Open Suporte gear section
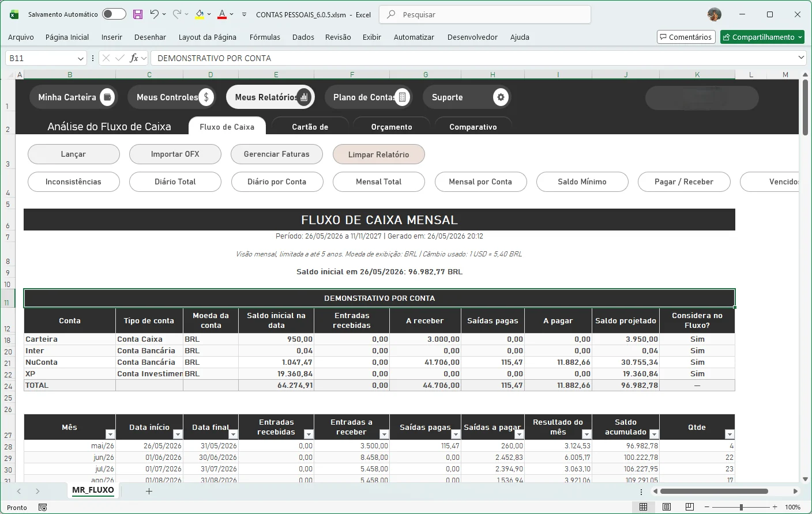The width and height of the screenshot is (812, 514). coord(467,97)
